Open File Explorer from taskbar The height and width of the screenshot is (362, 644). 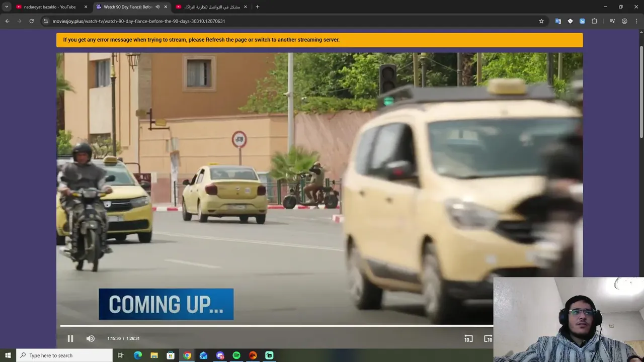click(154, 355)
